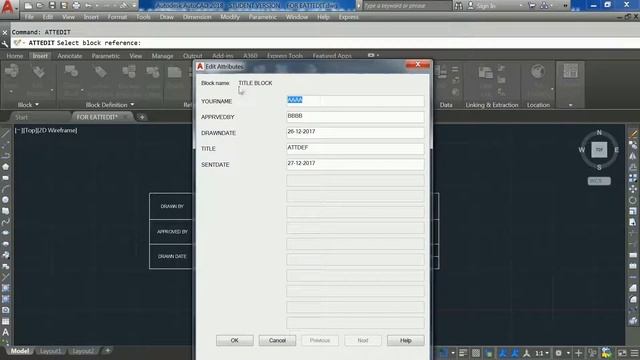
Task: Click the SENTDATE input showing 27-12-2017
Action: click(355, 164)
